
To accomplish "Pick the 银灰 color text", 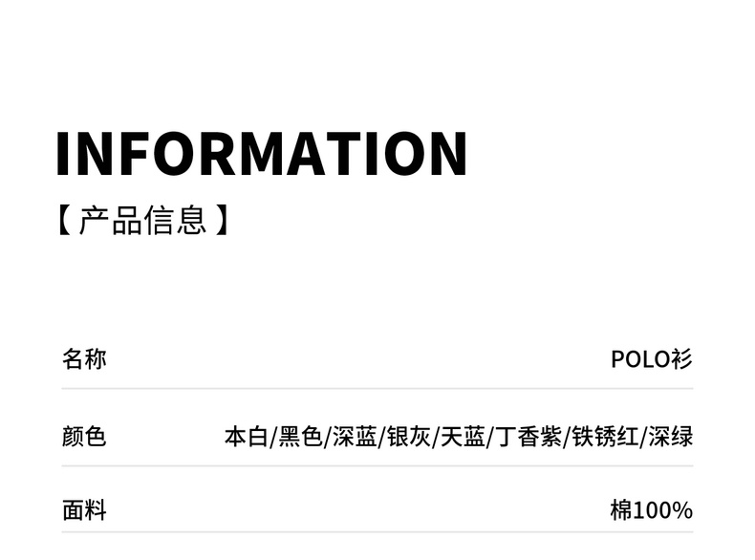I will coord(408,438).
